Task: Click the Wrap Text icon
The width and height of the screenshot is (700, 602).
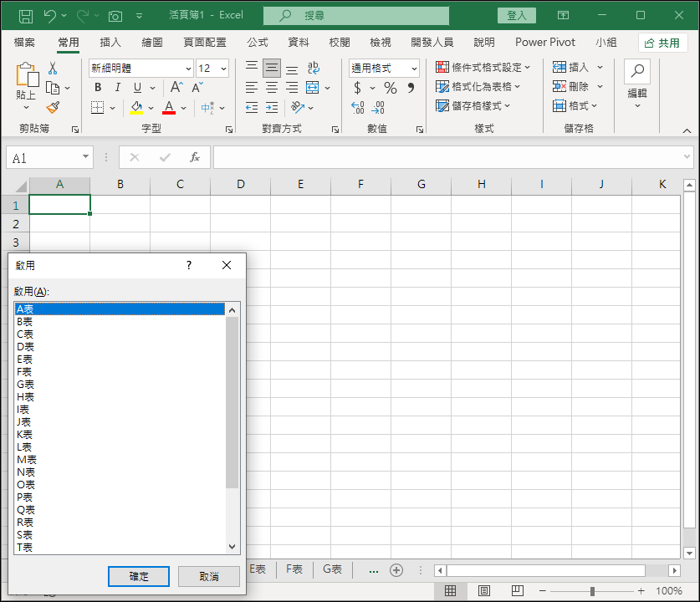Action: (x=314, y=68)
